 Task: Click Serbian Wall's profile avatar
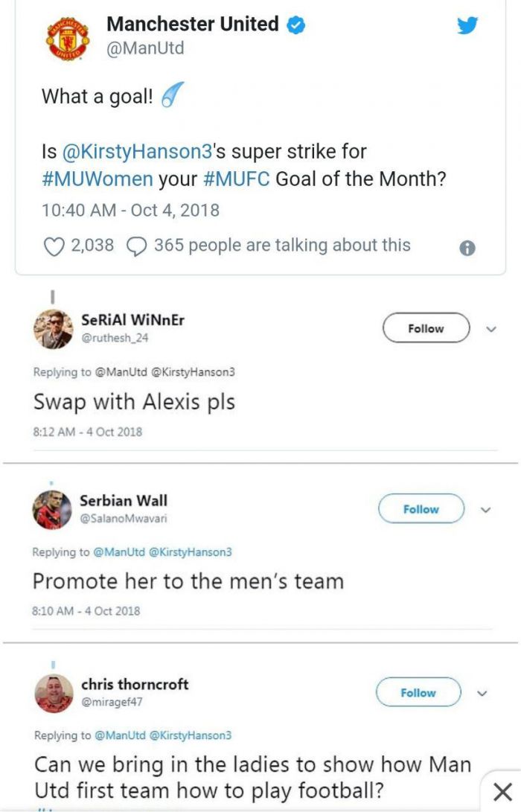point(52,510)
